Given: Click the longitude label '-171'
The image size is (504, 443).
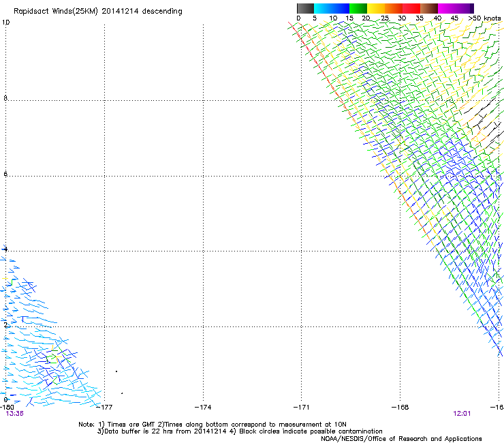Looking at the screenshot, I should point(302,407).
